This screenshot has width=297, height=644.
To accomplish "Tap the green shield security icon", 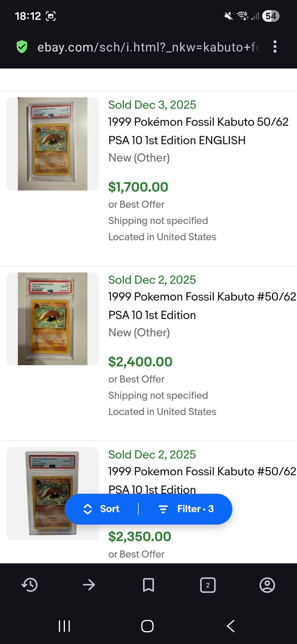I will [22, 47].
